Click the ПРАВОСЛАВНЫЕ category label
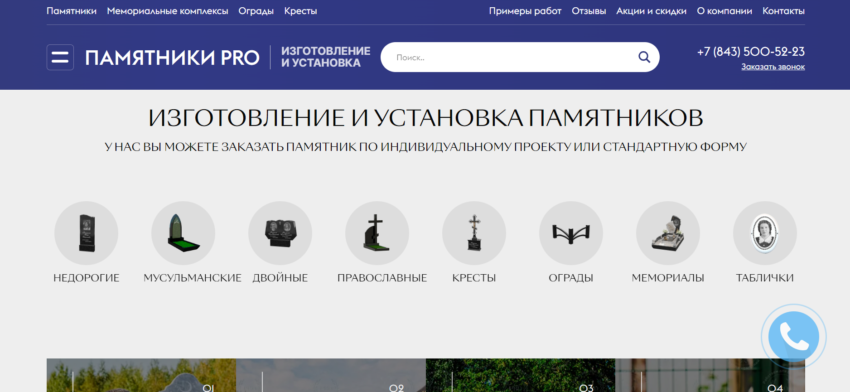Image resolution: width=850 pixels, height=392 pixels. coord(382,278)
